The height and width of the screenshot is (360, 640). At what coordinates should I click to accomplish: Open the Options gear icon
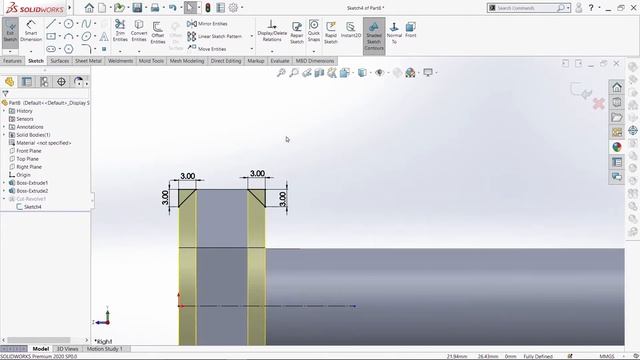tap(233, 8)
